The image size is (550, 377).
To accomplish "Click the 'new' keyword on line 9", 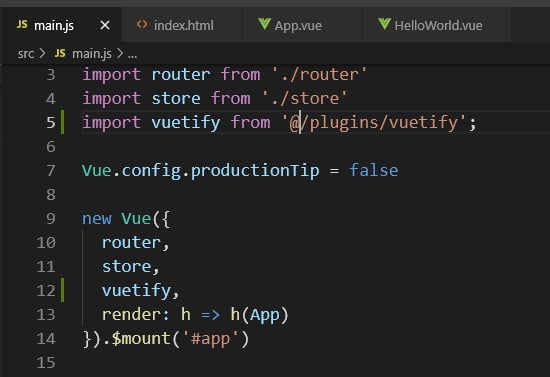I will point(96,219).
